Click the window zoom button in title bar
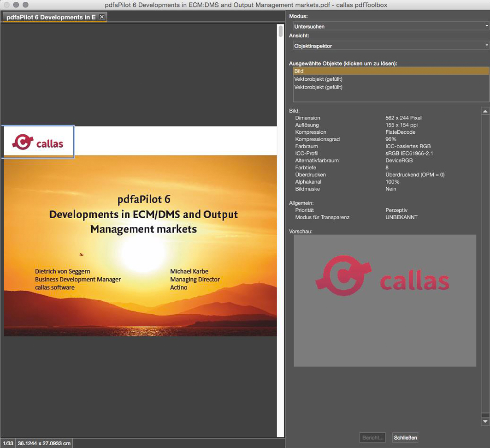 point(25,5)
